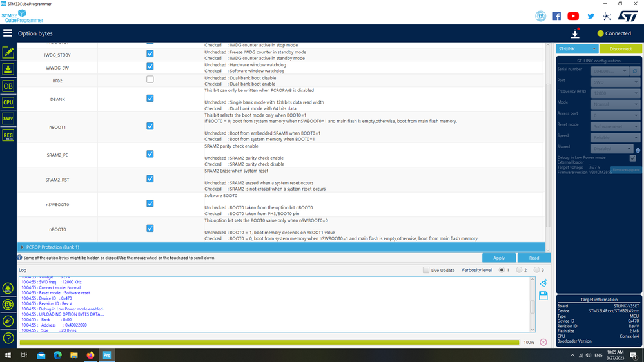Click the info icon beside option bytes hint
Screen dimensions: 644x362
point(19,258)
